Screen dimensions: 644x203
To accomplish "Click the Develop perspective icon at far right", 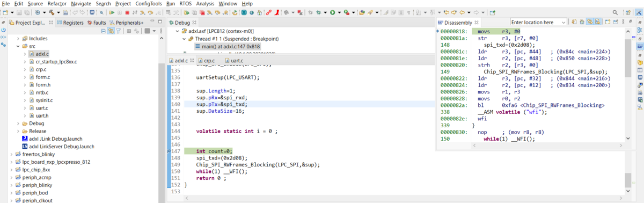I will click(x=639, y=12).
